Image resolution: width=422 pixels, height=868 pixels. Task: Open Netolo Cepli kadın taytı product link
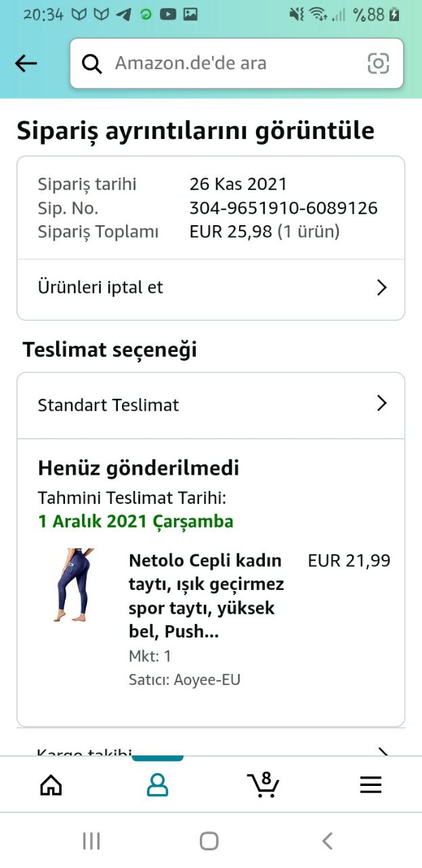206,596
